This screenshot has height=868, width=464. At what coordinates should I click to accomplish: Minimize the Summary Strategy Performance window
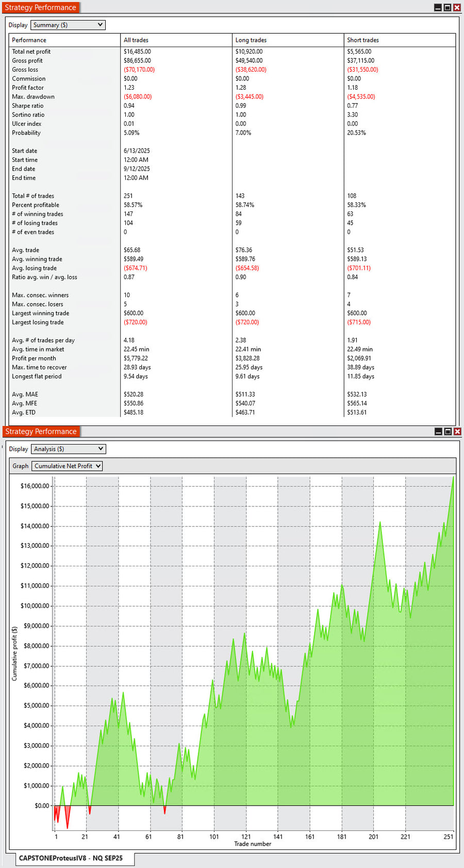pyautogui.click(x=438, y=8)
